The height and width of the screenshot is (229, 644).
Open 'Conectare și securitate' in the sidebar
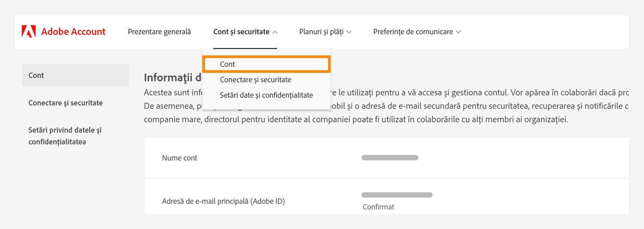pos(66,103)
